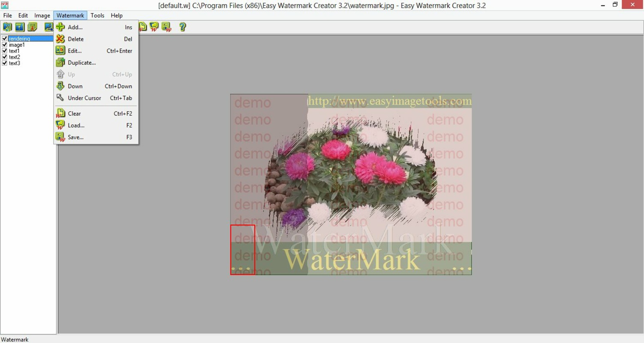
Task: Open the Image menu
Action: click(x=42, y=15)
